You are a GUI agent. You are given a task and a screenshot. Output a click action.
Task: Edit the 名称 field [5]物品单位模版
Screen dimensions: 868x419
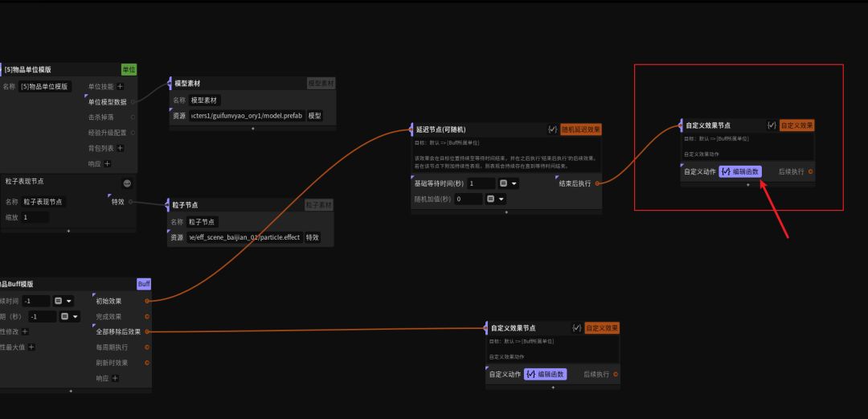(x=45, y=87)
